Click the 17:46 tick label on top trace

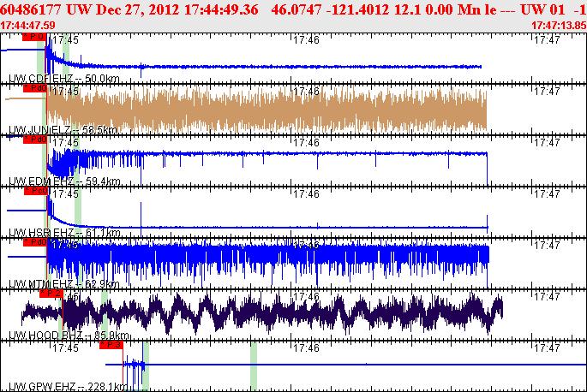305,39
